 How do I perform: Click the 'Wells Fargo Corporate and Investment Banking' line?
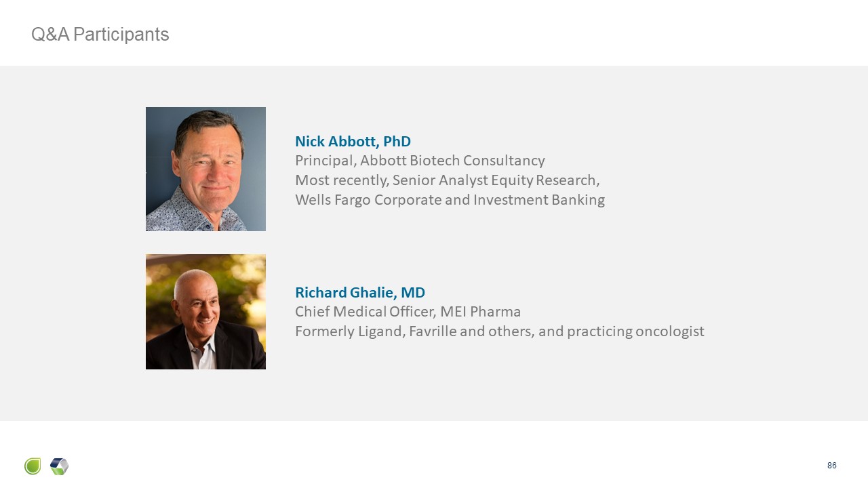coord(450,200)
